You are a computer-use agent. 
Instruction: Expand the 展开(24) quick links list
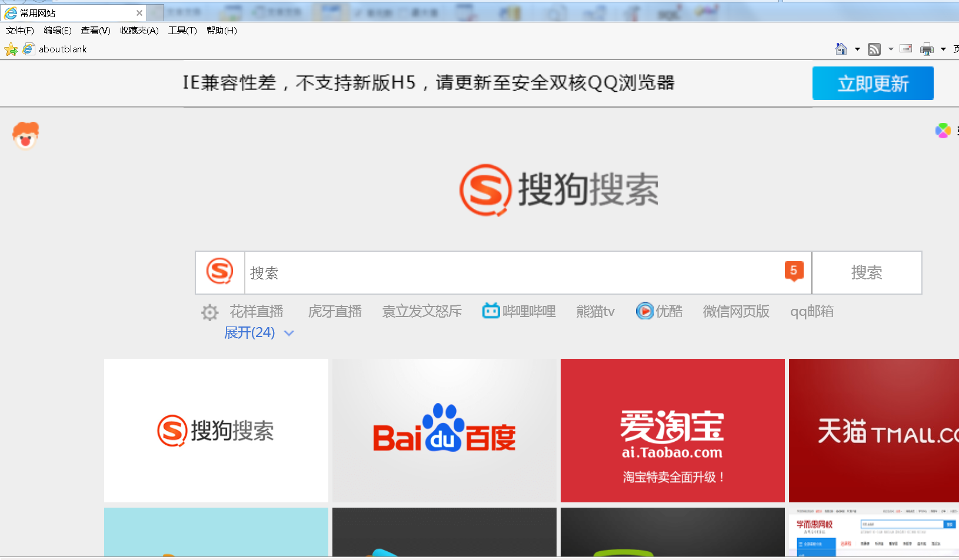tap(259, 333)
